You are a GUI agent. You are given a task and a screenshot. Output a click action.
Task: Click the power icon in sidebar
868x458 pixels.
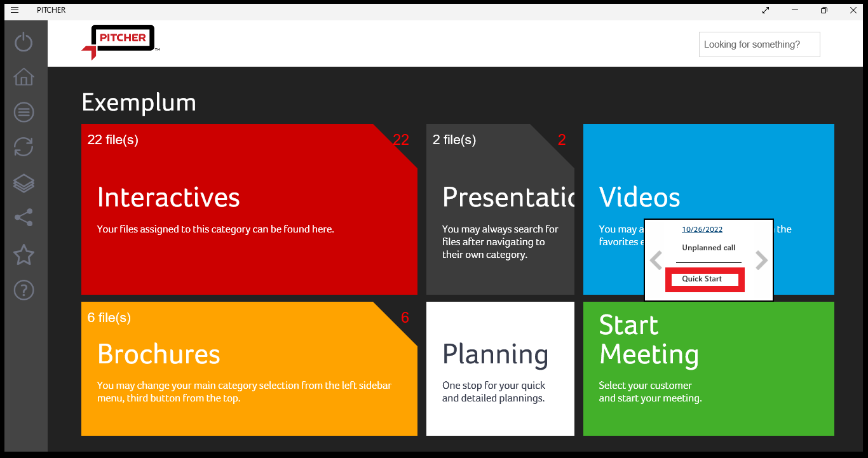point(24,42)
